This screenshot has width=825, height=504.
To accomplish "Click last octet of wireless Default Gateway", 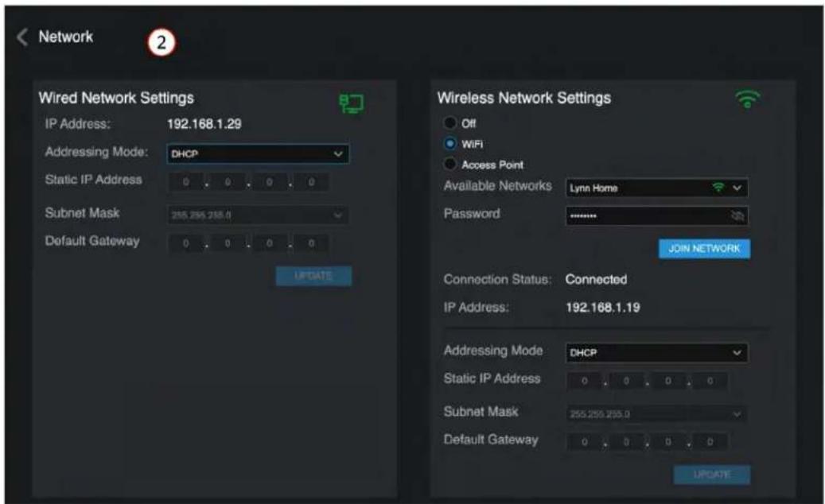I will point(710,442).
